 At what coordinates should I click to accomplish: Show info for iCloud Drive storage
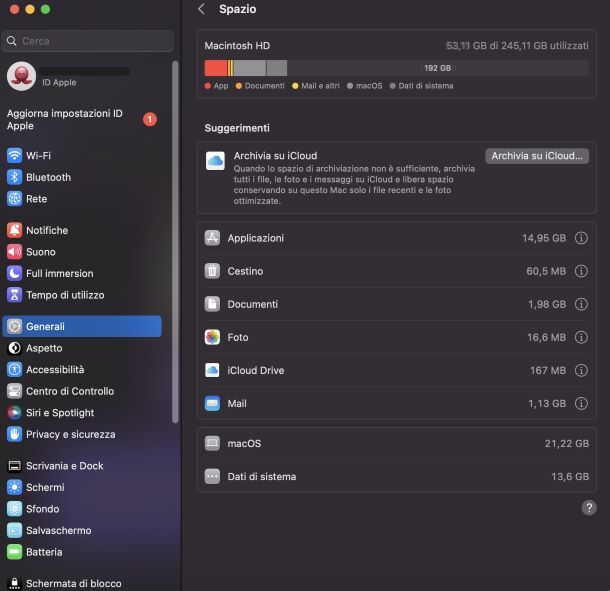pyautogui.click(x=581, y=370)
